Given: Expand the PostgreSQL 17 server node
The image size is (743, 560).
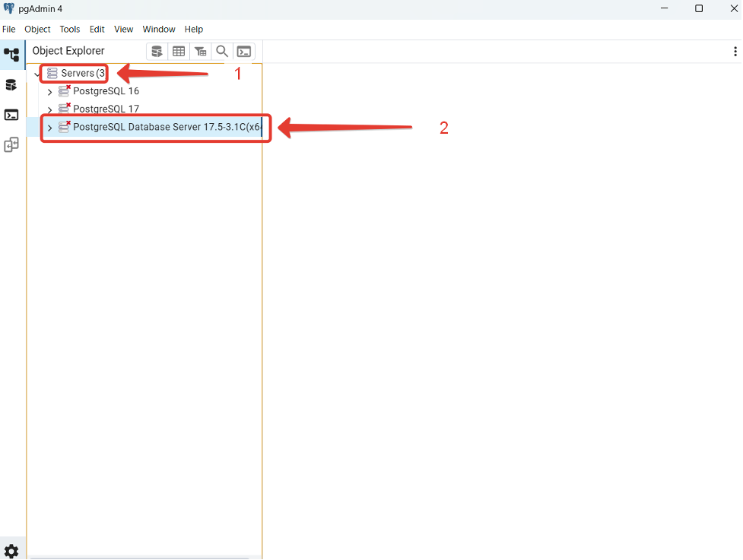Looking at the screenshot, I should point(49,109).
